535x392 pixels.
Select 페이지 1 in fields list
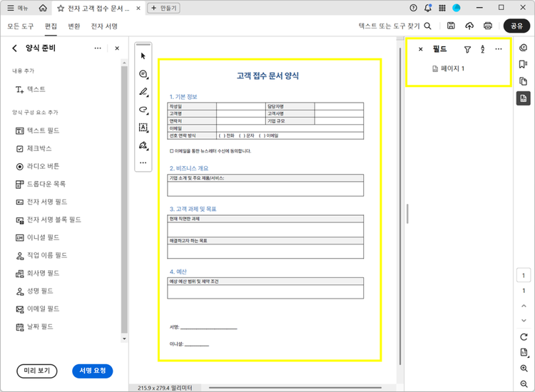click(x=449, y=69)
